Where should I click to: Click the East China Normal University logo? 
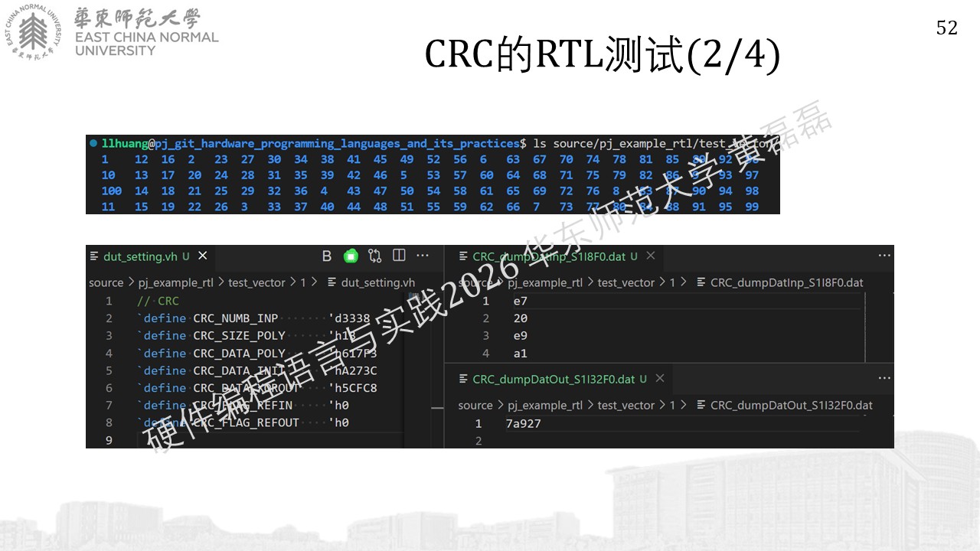pos(113,33)
